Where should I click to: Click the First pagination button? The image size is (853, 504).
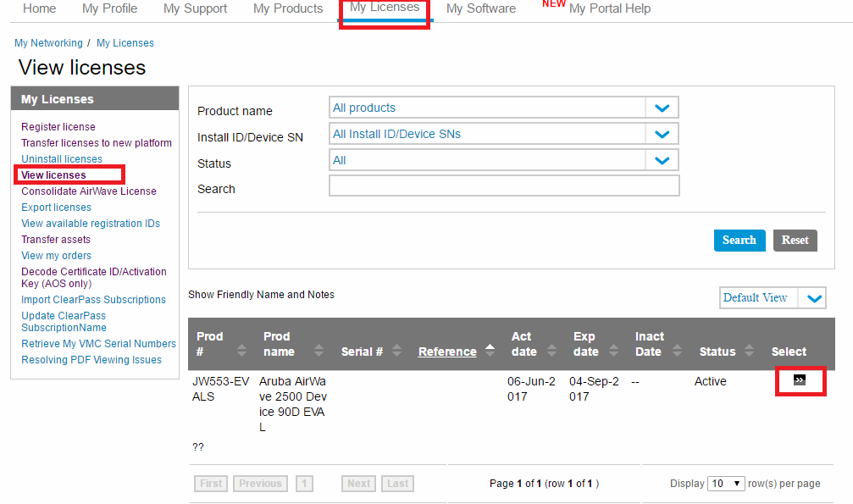(x=211, y=484)
